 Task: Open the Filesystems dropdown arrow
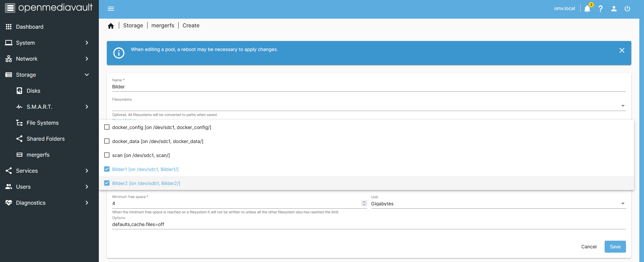[623, 106]
